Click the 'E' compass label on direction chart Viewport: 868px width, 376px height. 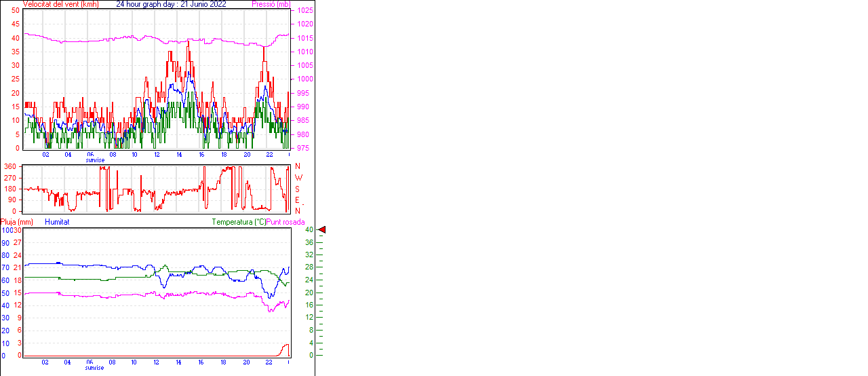(x=297, y=200)
